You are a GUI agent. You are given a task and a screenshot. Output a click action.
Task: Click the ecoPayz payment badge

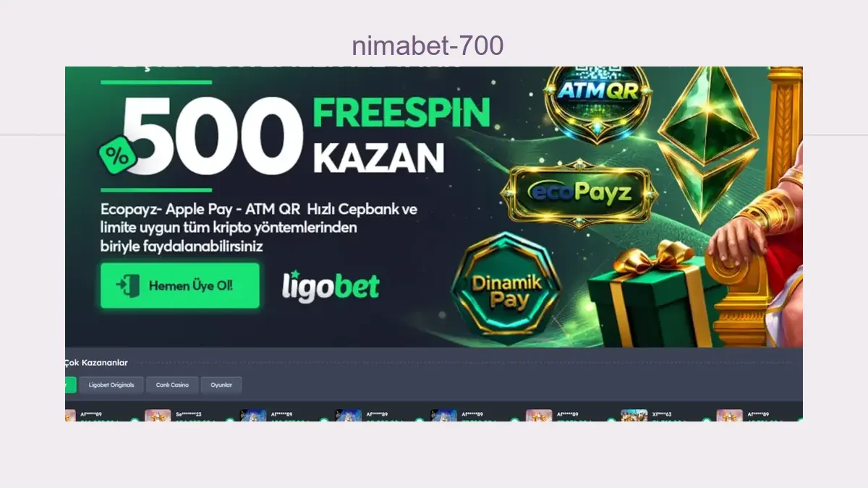[x=580, y=192]
